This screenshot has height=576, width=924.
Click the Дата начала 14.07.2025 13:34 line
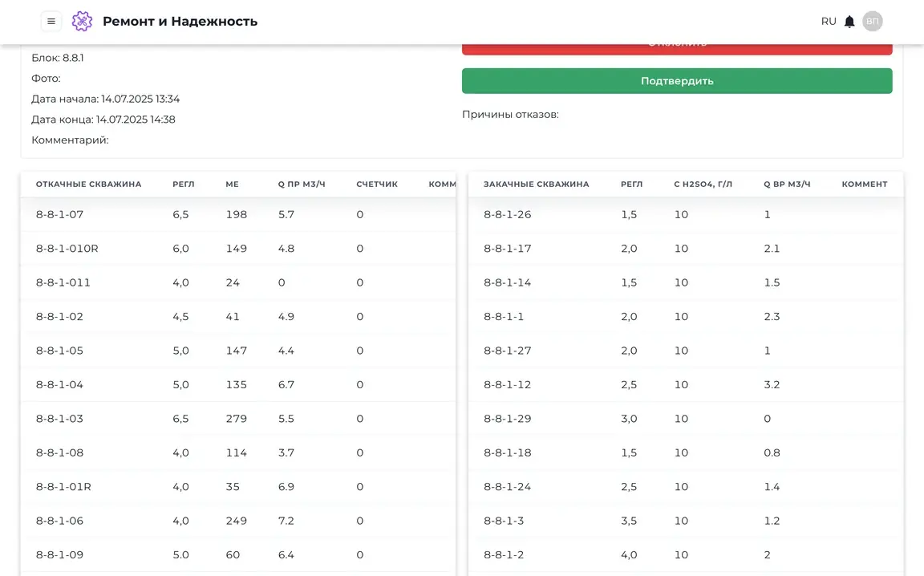(106, 99)
